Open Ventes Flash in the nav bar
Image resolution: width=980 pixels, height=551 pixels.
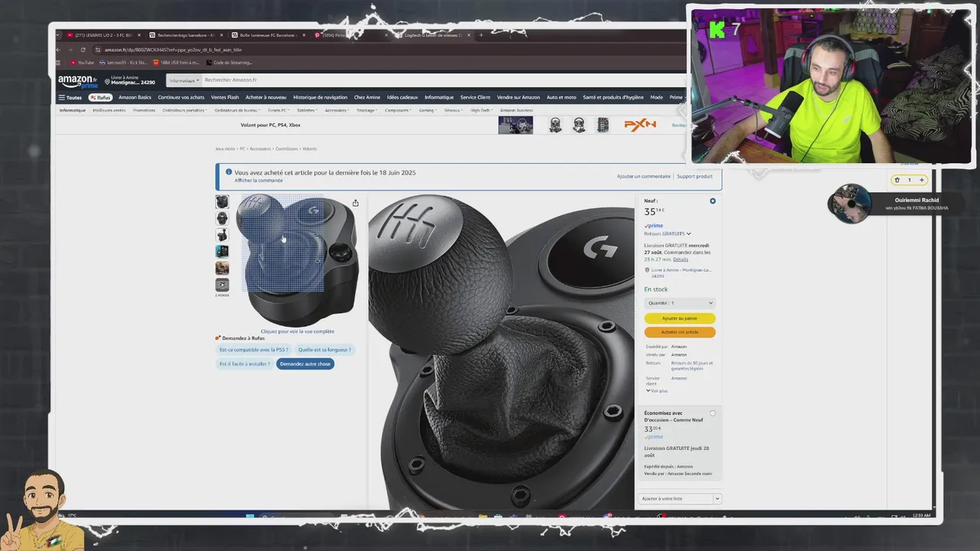[225, 97]
